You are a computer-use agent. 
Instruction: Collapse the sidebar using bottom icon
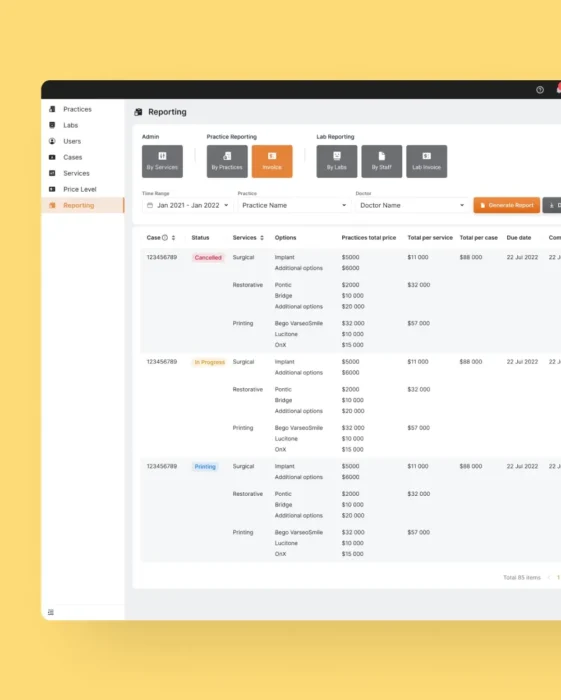tap(51, 612)
